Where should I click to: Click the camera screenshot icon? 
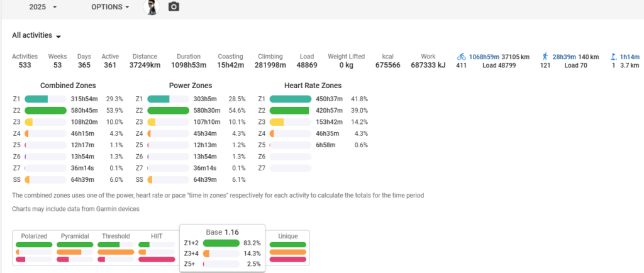(174, 7)
